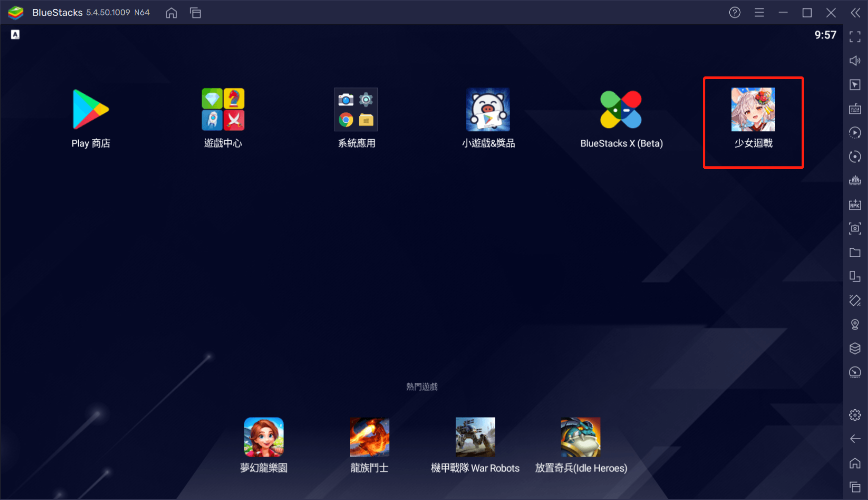Open multi-instance manager layers icon
868x500 pixels.
click(855, 348)
